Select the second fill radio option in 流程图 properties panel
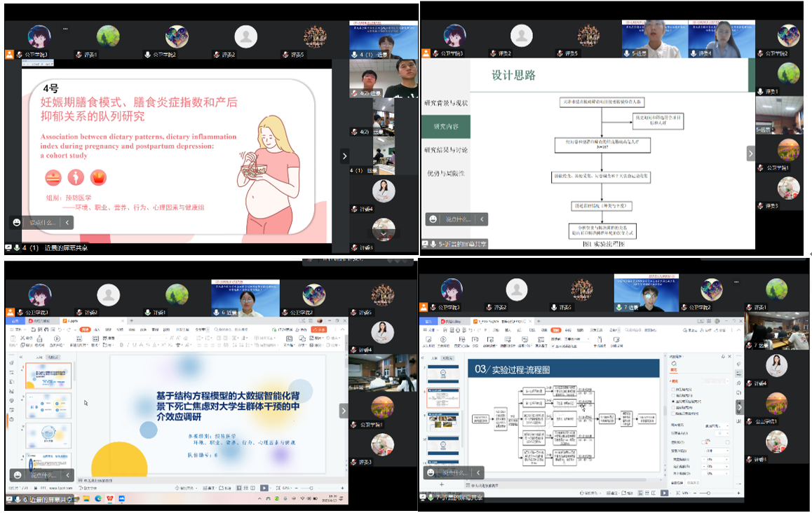Screen dimensions: 812x513 click(674, 395)
